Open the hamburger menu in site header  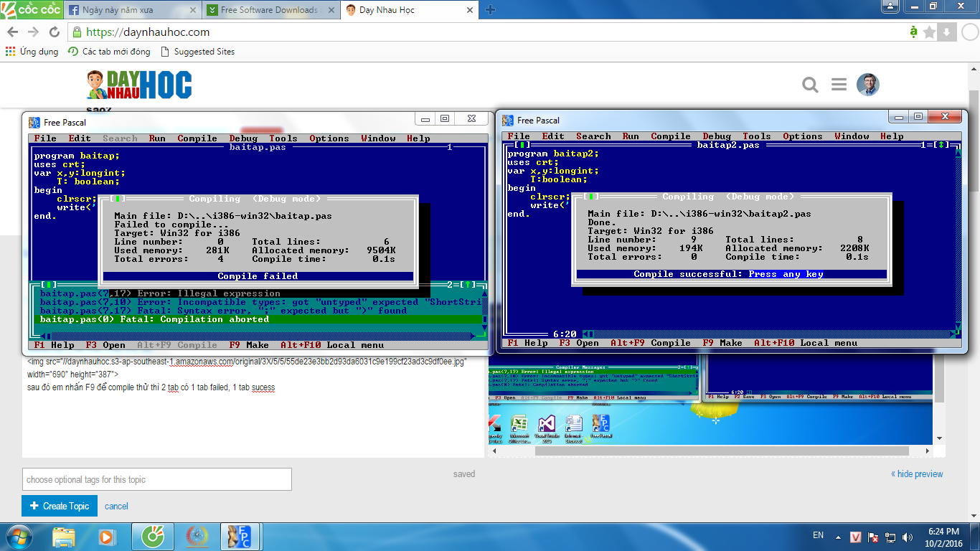click(839, 85)
